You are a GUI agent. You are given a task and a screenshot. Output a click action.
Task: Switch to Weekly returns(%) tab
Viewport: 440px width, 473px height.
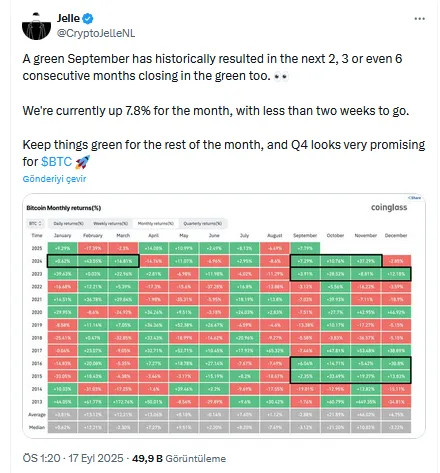[x=110, y=223]
